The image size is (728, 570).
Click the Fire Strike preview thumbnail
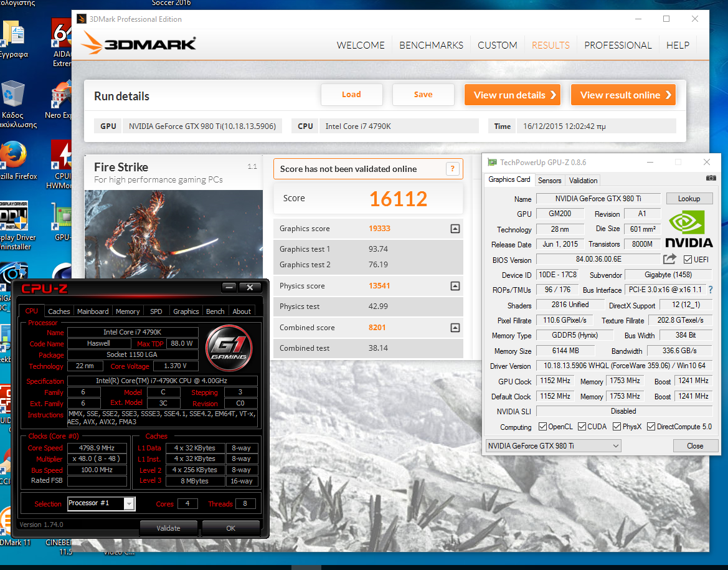174,235
